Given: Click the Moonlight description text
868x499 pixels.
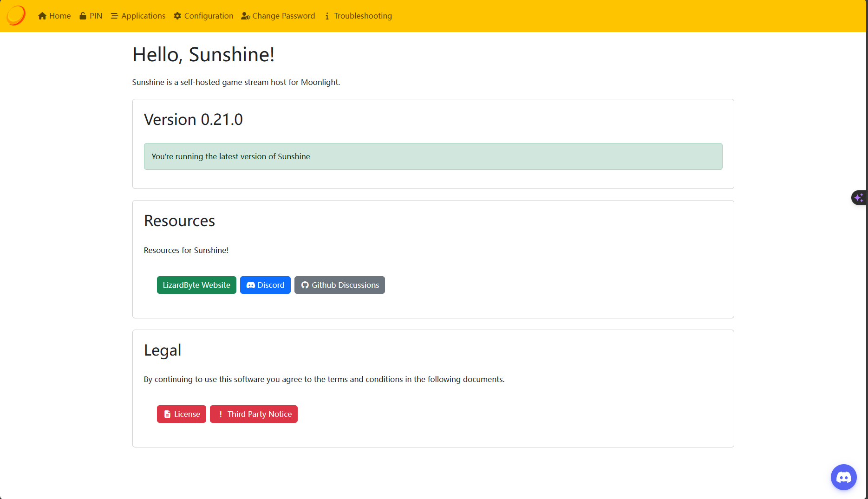Looking at the screenshot, I should [236, 82].
